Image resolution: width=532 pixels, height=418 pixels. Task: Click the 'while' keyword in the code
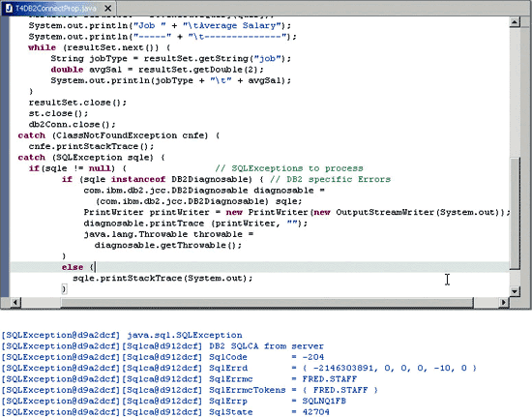42,47
